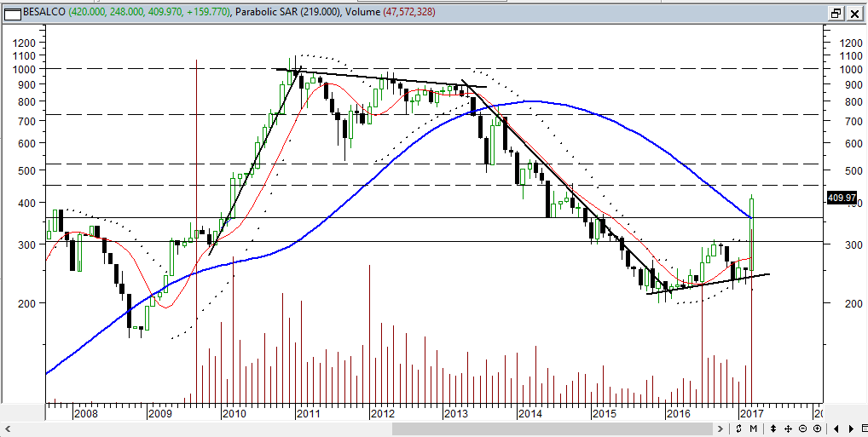
Task: Click the 200 value on left price axis
Action: (x=27, y=303)
